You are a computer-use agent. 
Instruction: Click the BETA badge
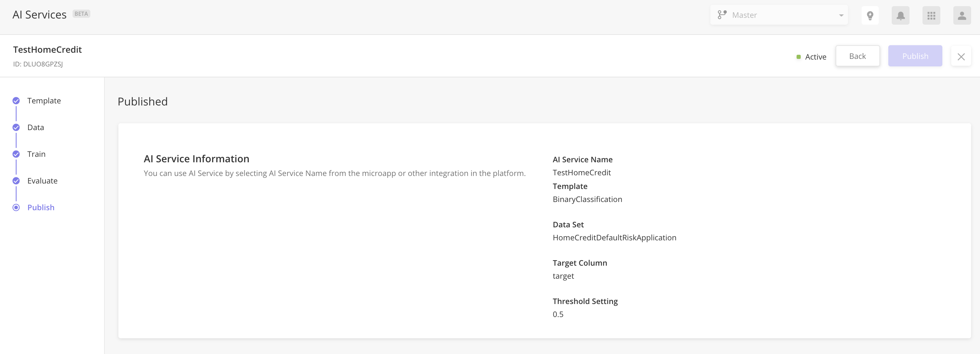point(81,14)
